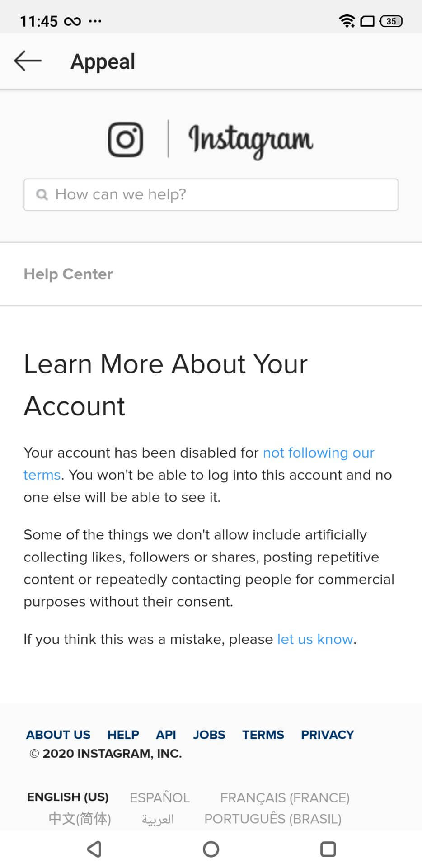422x868 pixels.
Task: Open the PRIVACY footer link
Action: [x=327, y=735]
